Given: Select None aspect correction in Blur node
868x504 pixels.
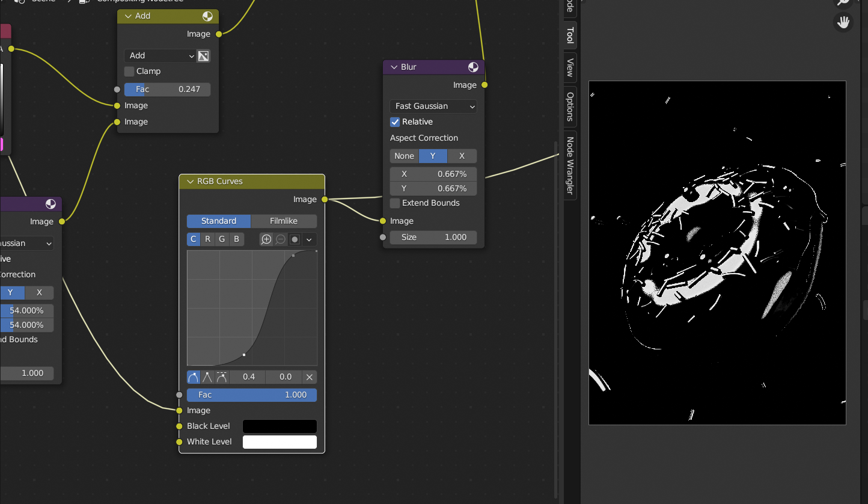Looking at the screenshot, I should coord(404,156).
